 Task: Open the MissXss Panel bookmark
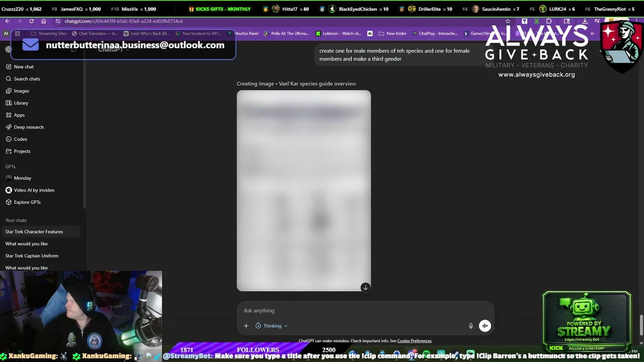243,33
